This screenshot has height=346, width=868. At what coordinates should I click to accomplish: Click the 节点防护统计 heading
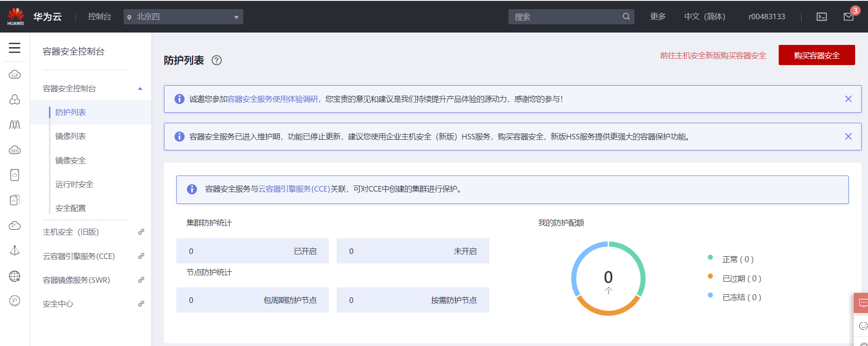[x=209, y=272]
